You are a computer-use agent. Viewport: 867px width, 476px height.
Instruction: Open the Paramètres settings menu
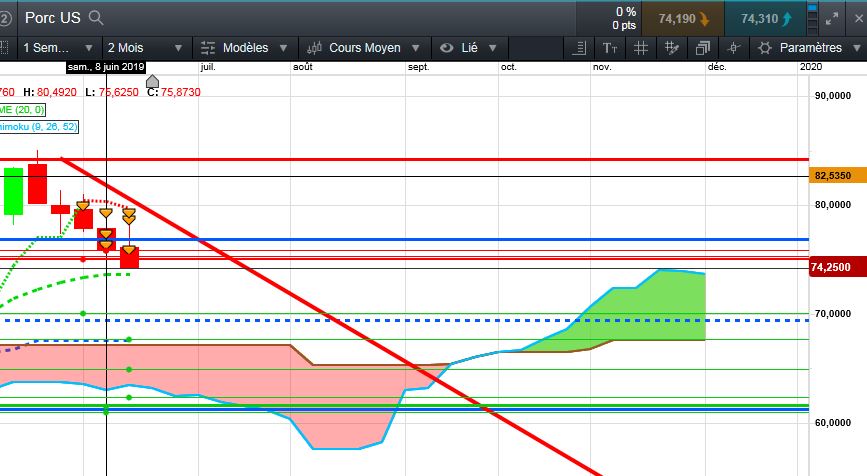809,48
